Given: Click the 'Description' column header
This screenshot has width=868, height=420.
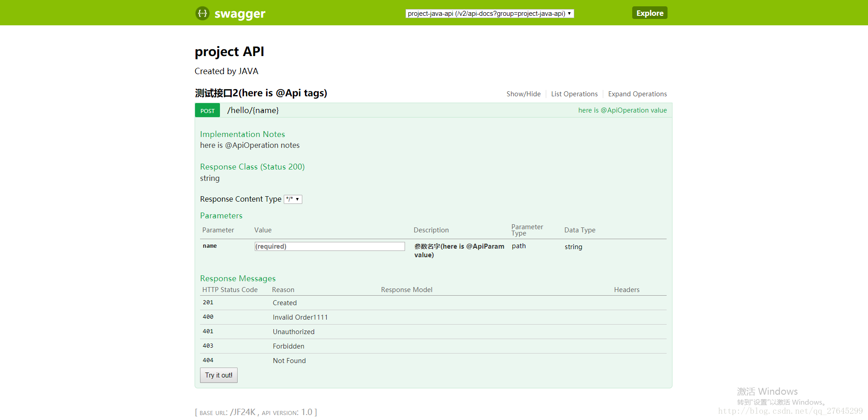Looking at the screenshot, I should point(431,230).
